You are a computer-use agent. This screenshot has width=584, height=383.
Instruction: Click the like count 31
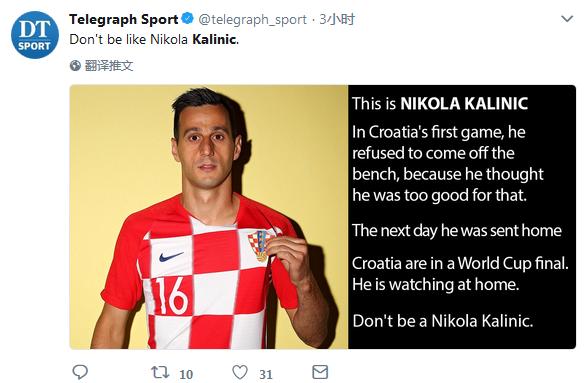(x=266, y=374)
